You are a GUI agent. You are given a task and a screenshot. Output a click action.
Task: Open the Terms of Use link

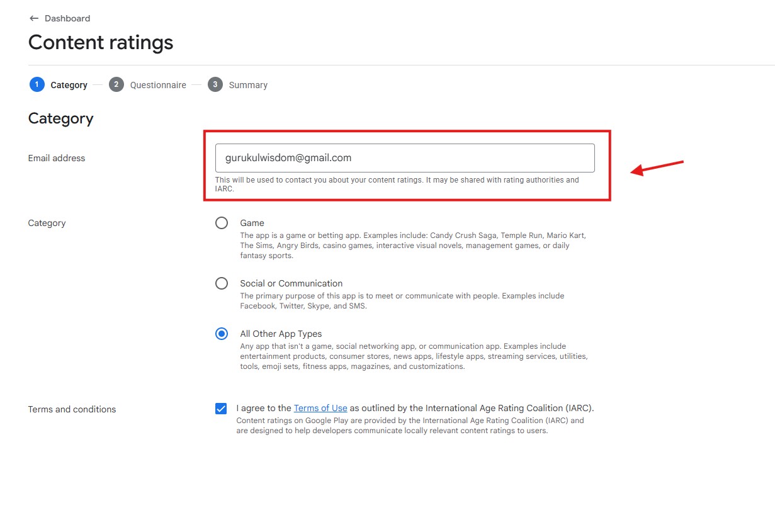coord(320,408)
